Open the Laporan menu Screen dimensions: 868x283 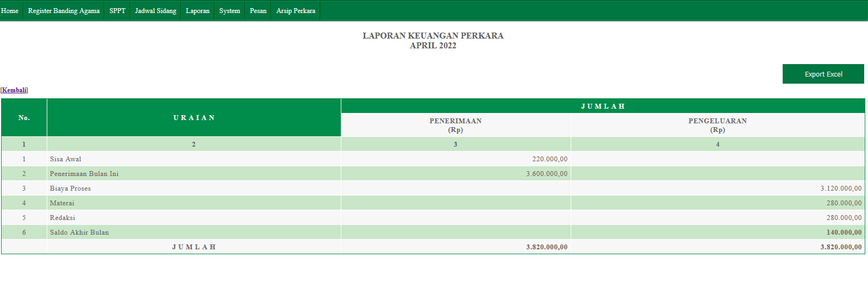197,11
